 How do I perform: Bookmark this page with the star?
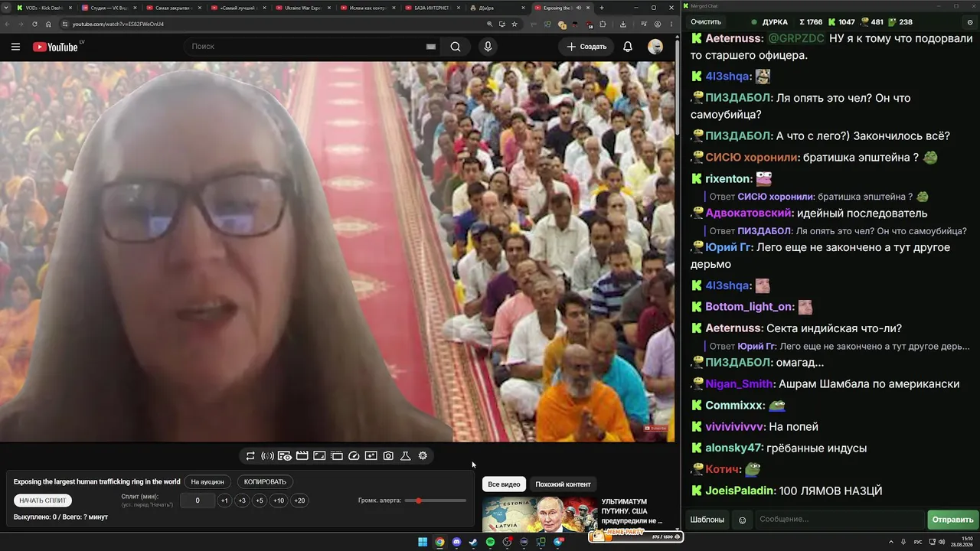pos(514,24)
